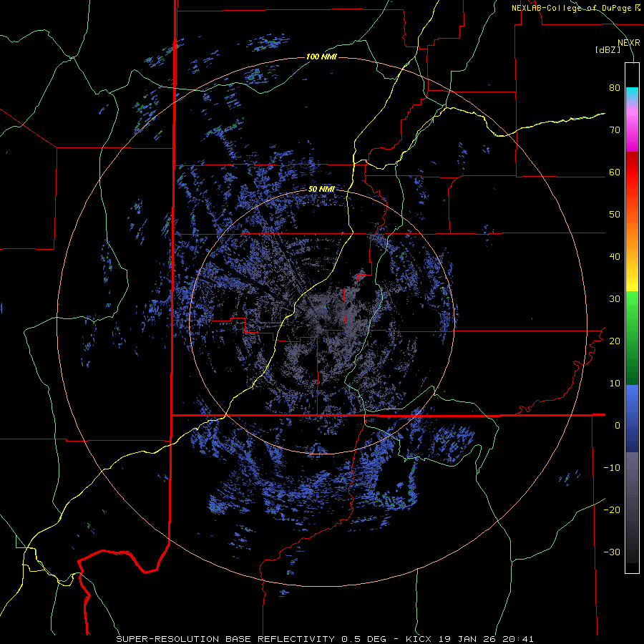
Task: Click the -20 dBZ legend value
Action: [612, 510]
